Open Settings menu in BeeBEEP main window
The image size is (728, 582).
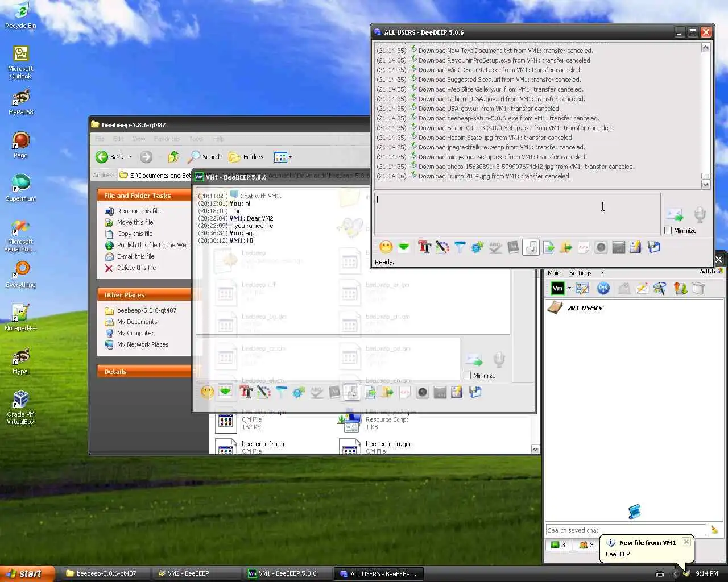pos(581,273)
